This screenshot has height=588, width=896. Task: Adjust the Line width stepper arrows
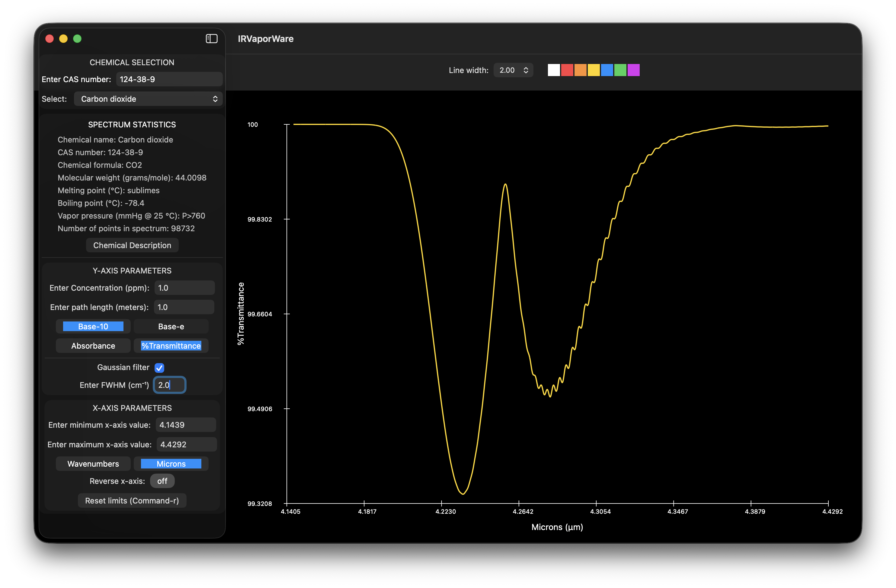(526, 70)
